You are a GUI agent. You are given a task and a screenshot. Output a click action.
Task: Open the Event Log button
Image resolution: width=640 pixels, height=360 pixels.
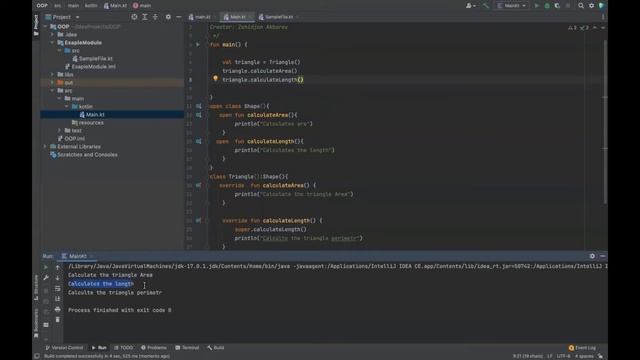(x=582, y=348)
